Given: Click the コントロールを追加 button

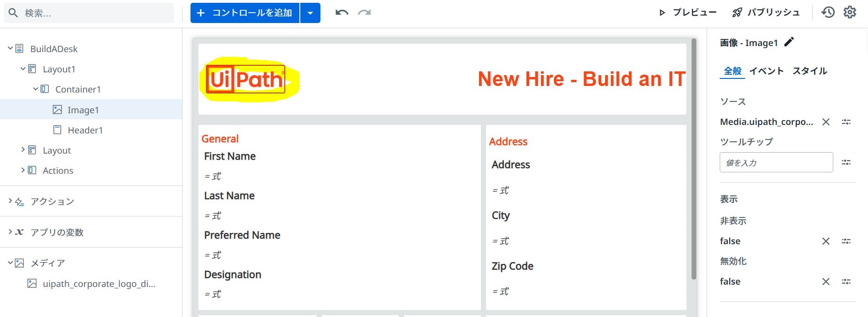Looking at the screenshot, I should pyautogui.click(x=245, y=13).
